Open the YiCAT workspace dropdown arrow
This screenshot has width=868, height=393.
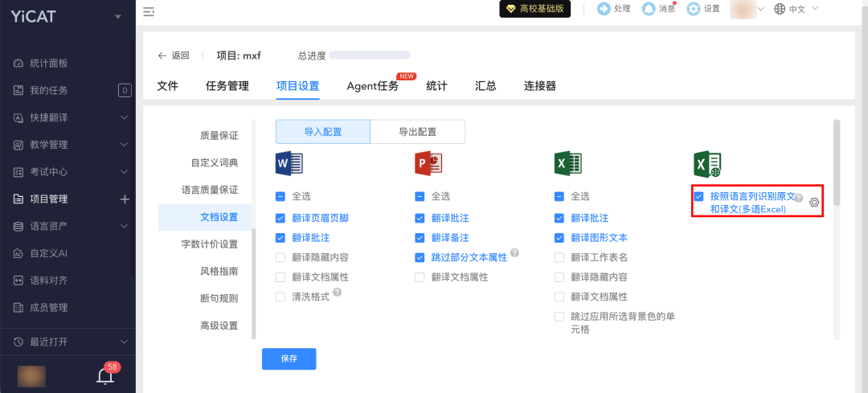pos(118,17)
